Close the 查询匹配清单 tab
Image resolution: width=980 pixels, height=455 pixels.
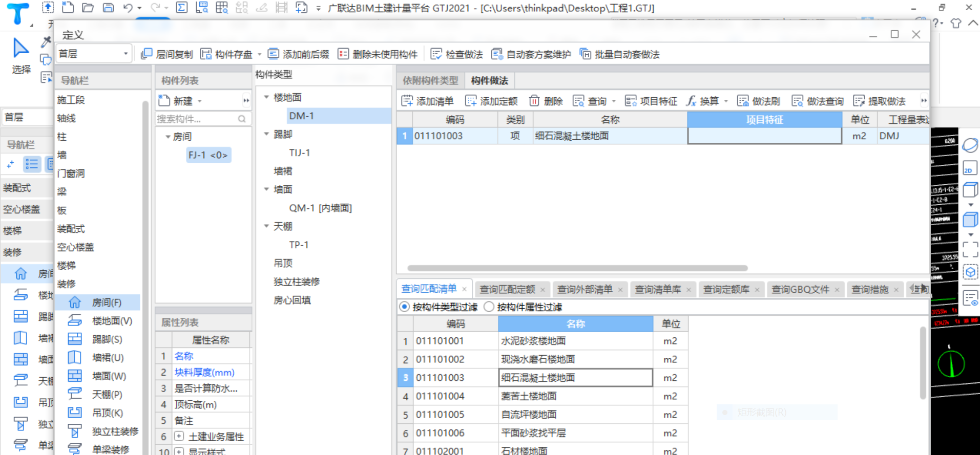465,289
